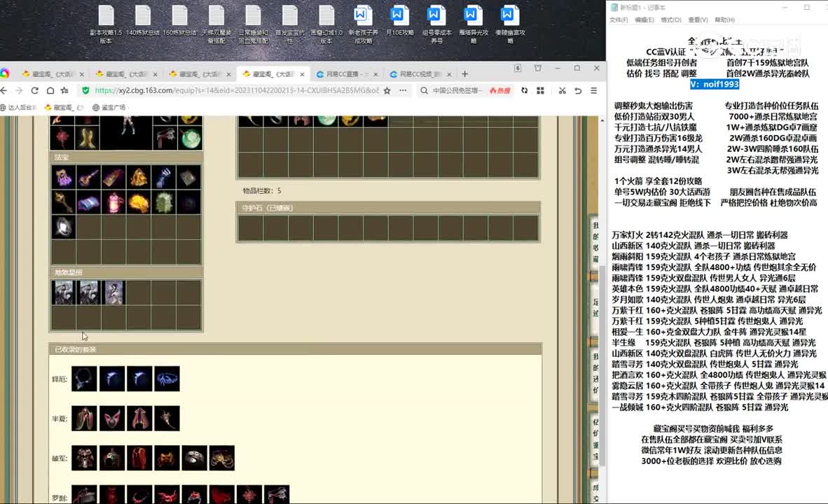Open the 达人后台 bookmark

tap(18, 108)
